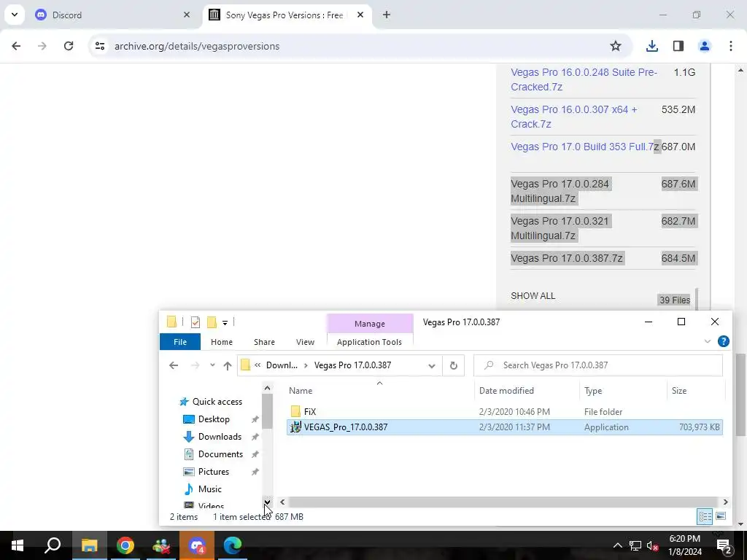Switch to the View ribbon tab
Viewport: 747px width, 560px height.
coord(305,342)
